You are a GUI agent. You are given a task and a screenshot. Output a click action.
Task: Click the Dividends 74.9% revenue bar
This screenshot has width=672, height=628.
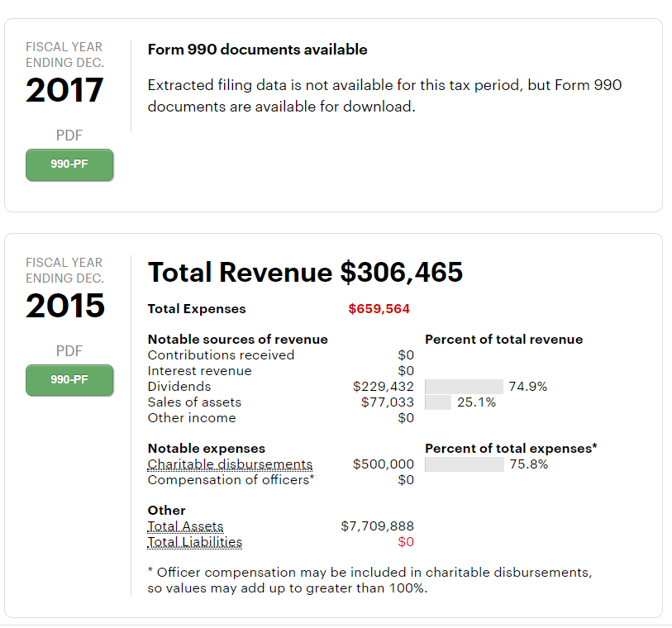pos(464,387)
